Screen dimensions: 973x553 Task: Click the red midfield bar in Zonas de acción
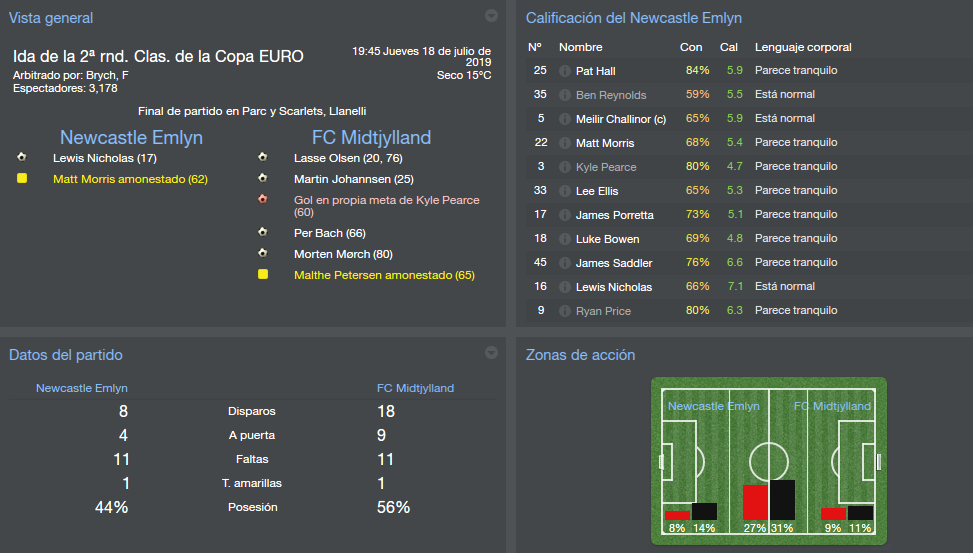pyautogui.click(x=755, y=502)
